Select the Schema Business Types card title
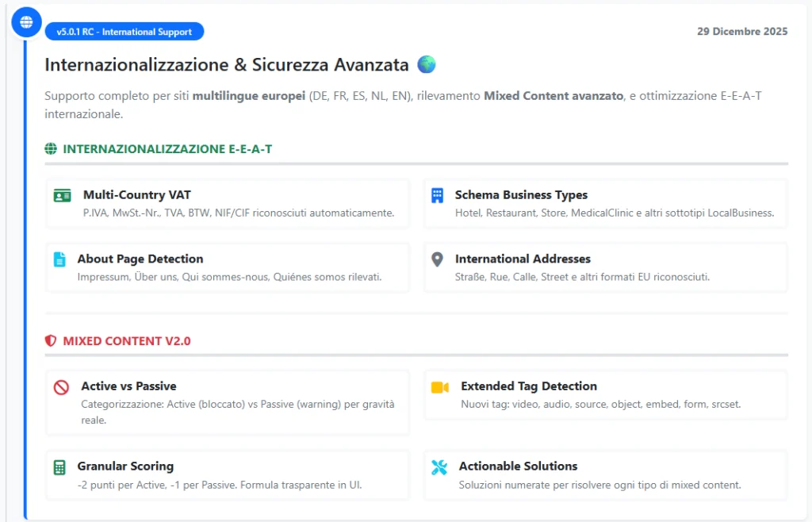This screenshot has height=522, width=812. (521, 195)
